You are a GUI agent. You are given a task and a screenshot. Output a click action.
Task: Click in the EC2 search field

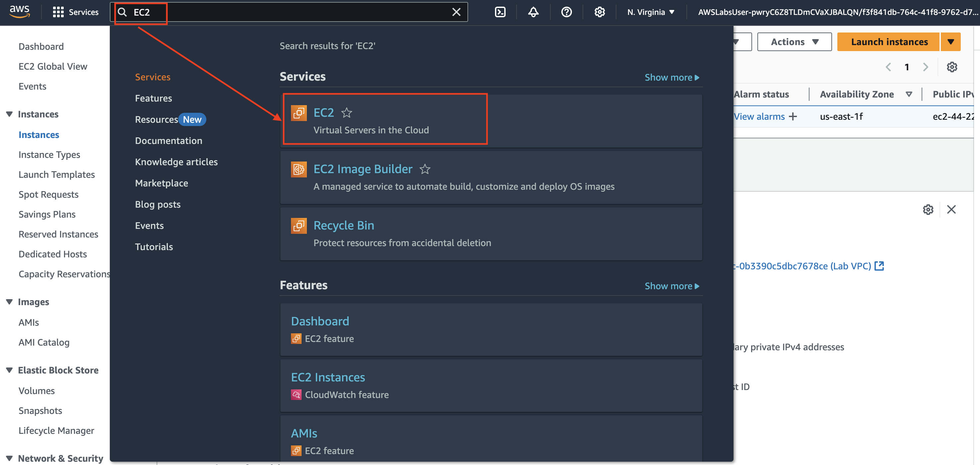[289, 12]
